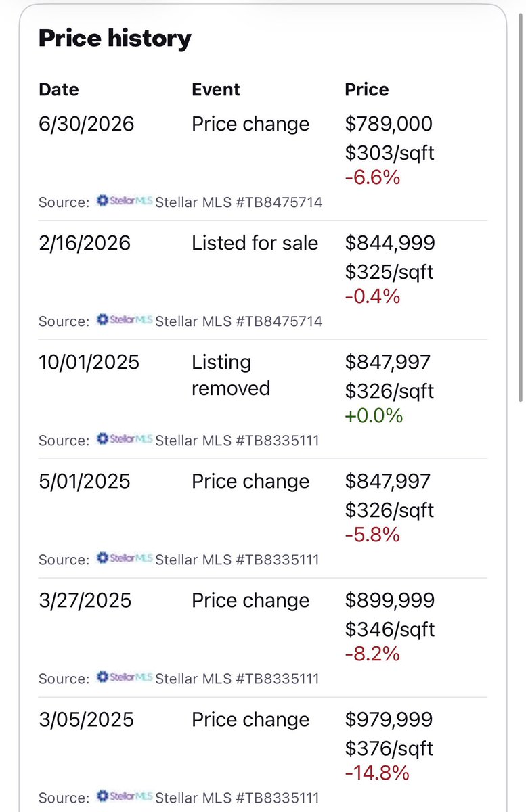Click the Stellar MLS #TB8335111 source under 10/01/2025

[237, 440]
